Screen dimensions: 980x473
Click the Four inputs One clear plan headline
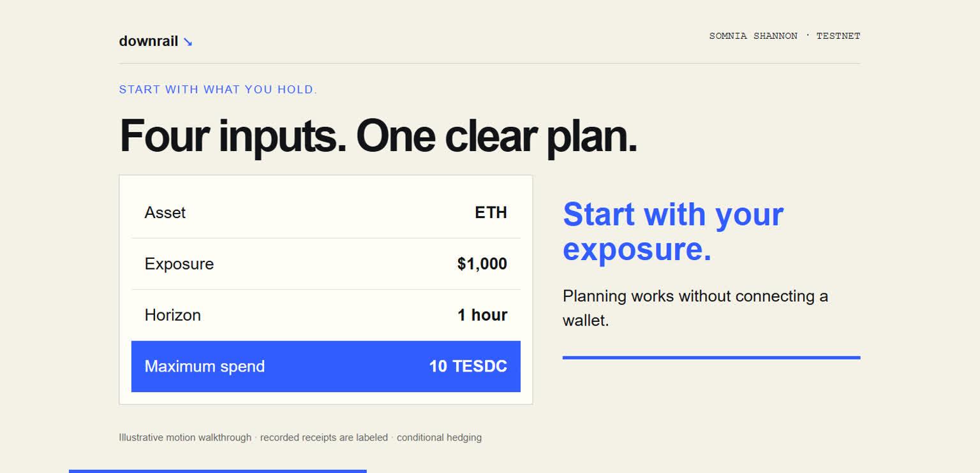(378, 136)
